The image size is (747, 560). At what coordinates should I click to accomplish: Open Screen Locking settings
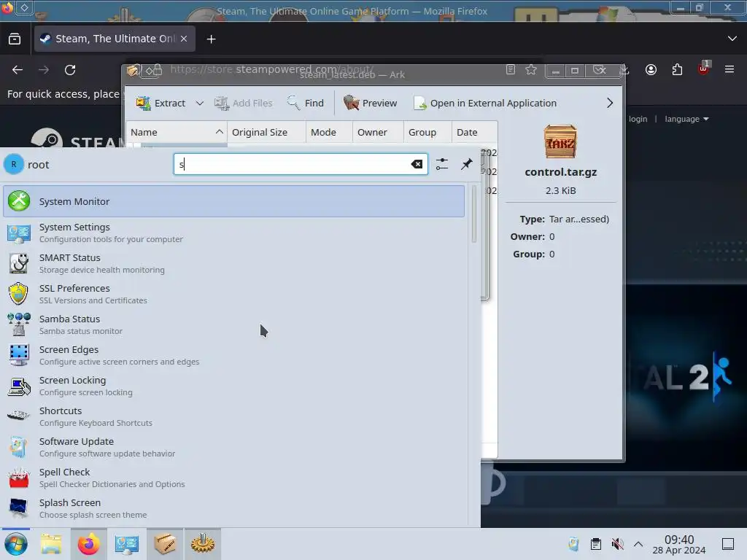(x=233, y=386)
